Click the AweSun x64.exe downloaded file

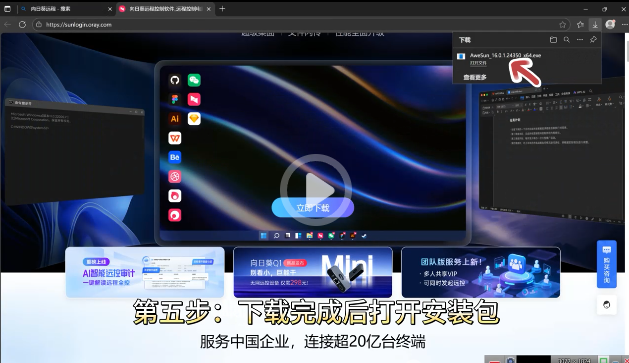click(x=505, y=55)
